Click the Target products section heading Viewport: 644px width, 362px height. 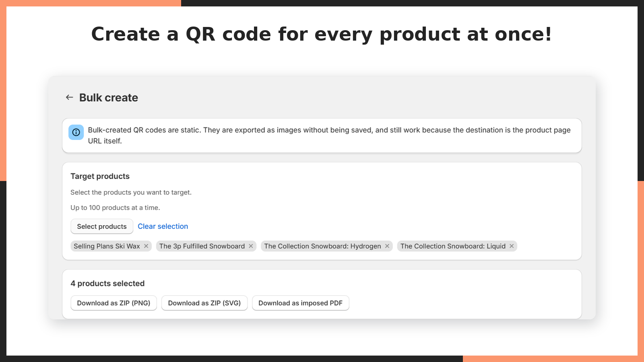click(x=100, y=176)
